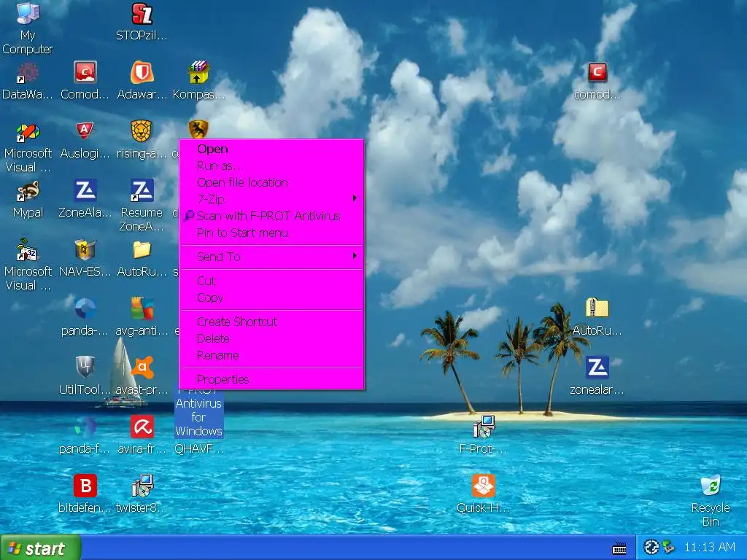
Task: Select the panda-... icon beside avg-anti...
Action: [x=85, y=308]
